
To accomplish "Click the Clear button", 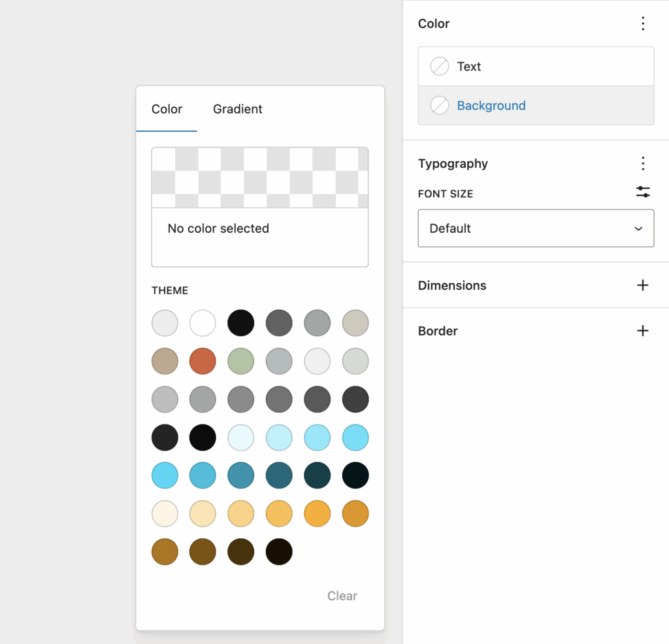I will [342, 596].
